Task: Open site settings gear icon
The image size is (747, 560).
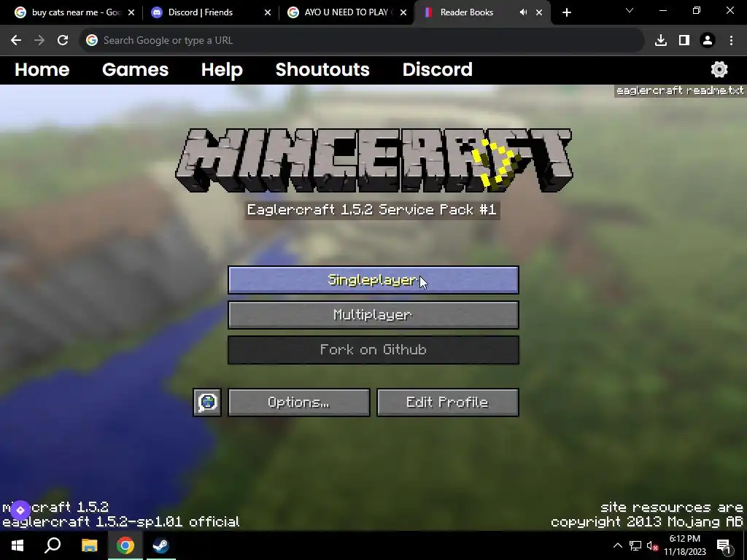Action: point(719,69)
